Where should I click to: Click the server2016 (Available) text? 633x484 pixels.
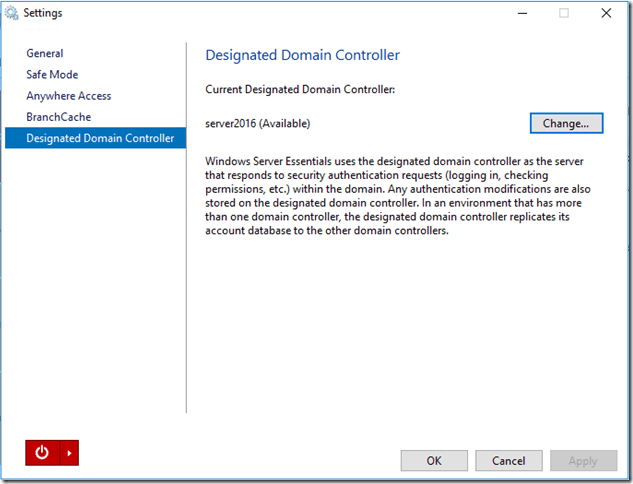258,123
